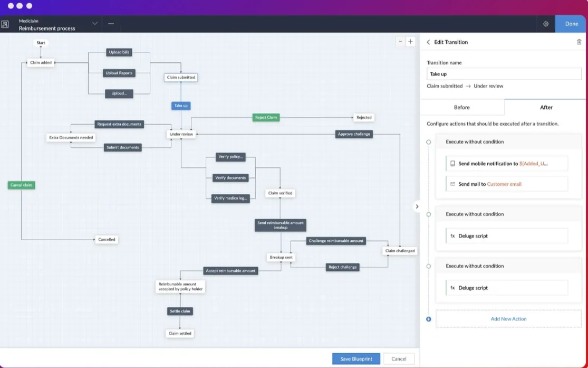Switch to the After tab

[546, 107]
